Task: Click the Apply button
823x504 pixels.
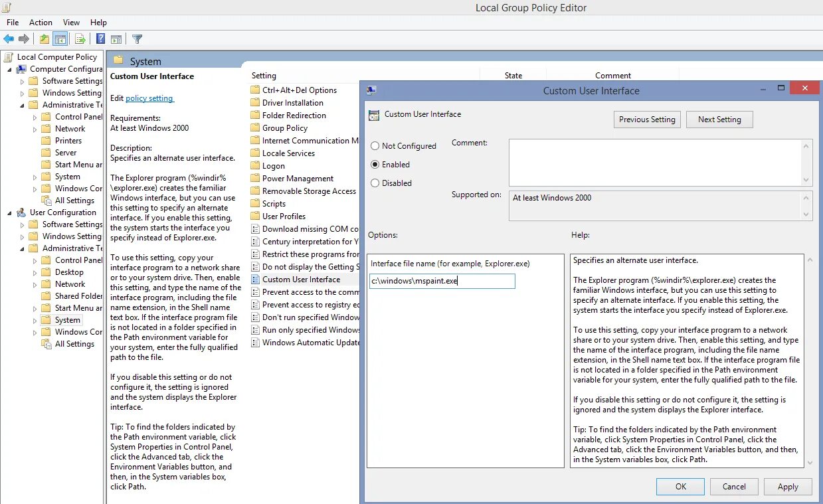Action: coord(788,487)
